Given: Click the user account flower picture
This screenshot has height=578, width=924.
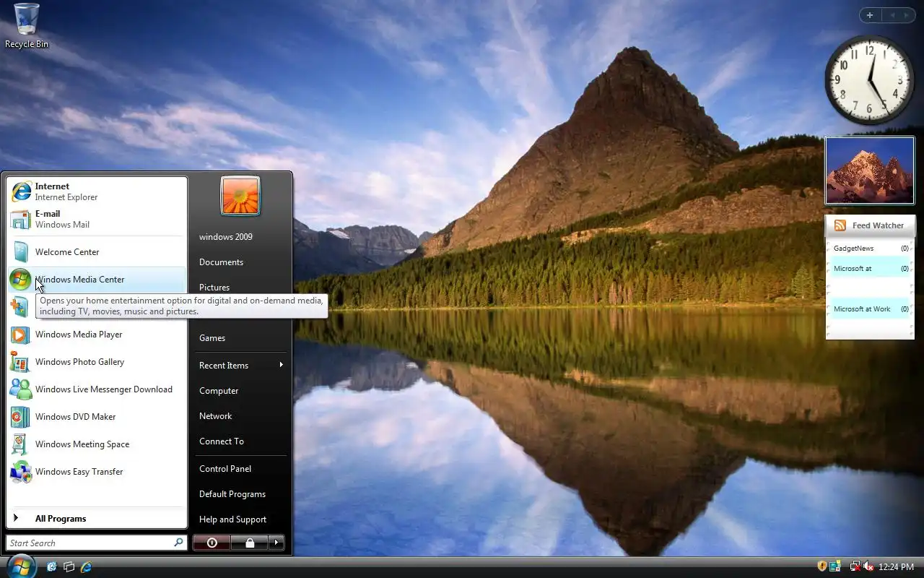Looking at the screenshot, I should (x=240, y=196).
